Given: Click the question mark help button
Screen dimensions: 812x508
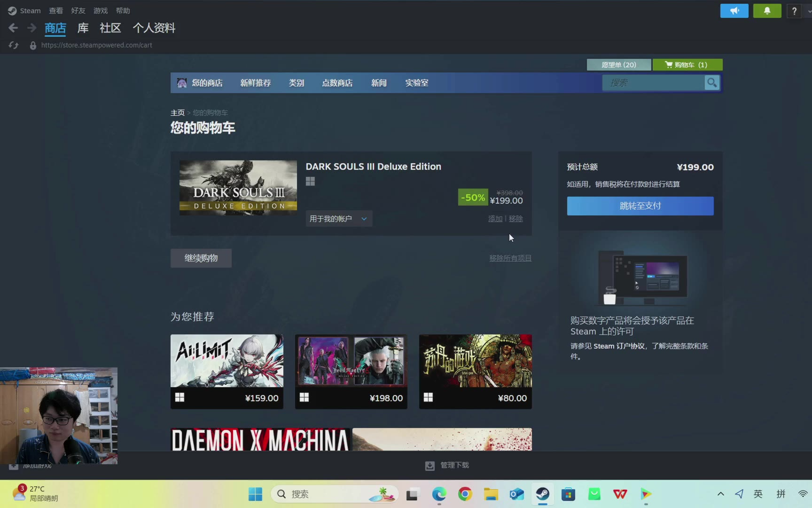Looking at the screenshot, I should tap(794, 11).
